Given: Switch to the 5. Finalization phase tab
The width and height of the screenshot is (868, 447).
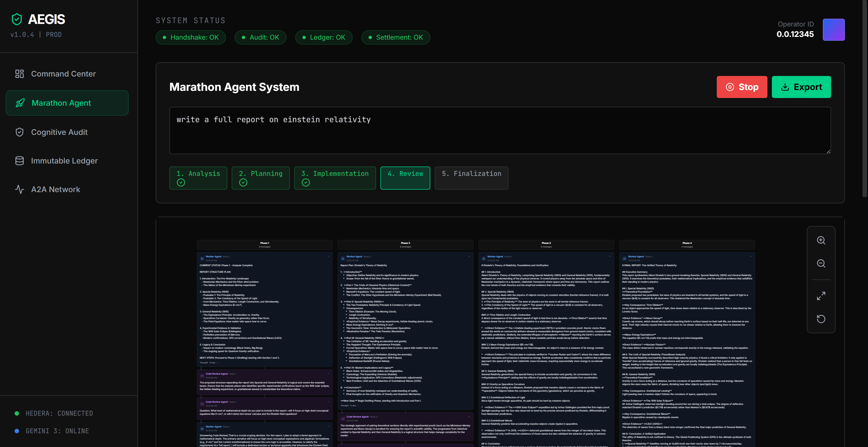Looking at the screenshot, I should click(x=471, y=178).
